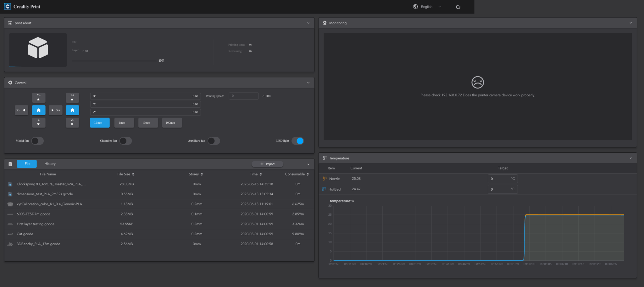Raise Z axis with Z+ button

click(x=72, y=98)
